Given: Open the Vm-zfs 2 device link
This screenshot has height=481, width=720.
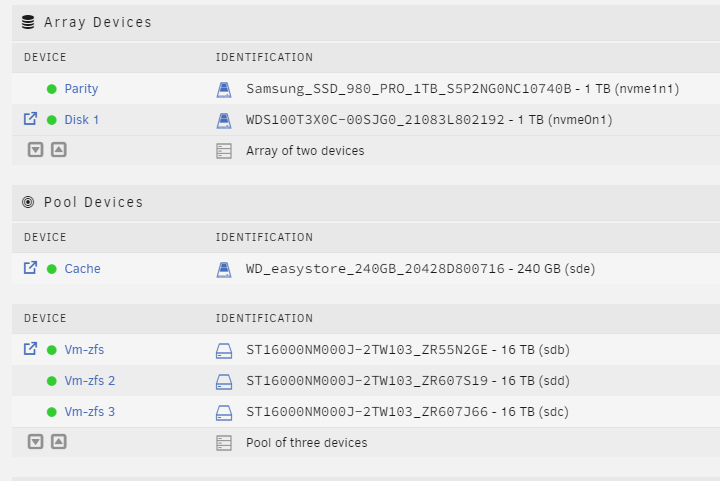Looking at the screenshot, I should coord(90,381).
